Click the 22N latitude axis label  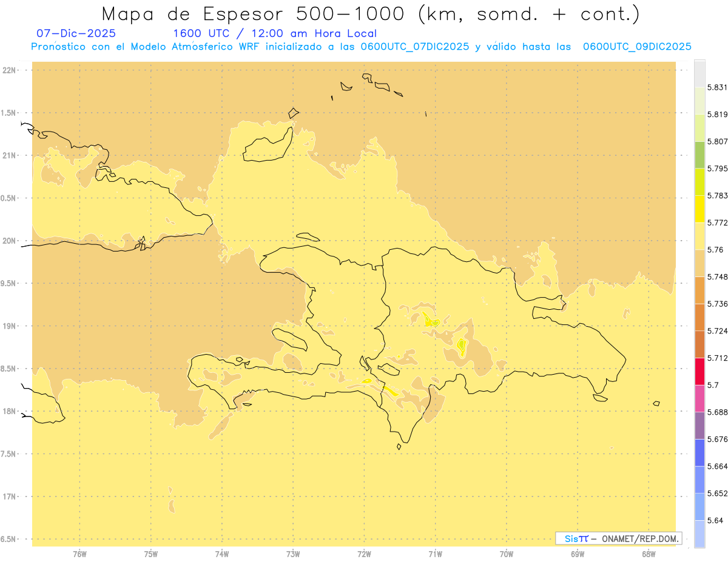pyautogui.click(x=9, y=70)
